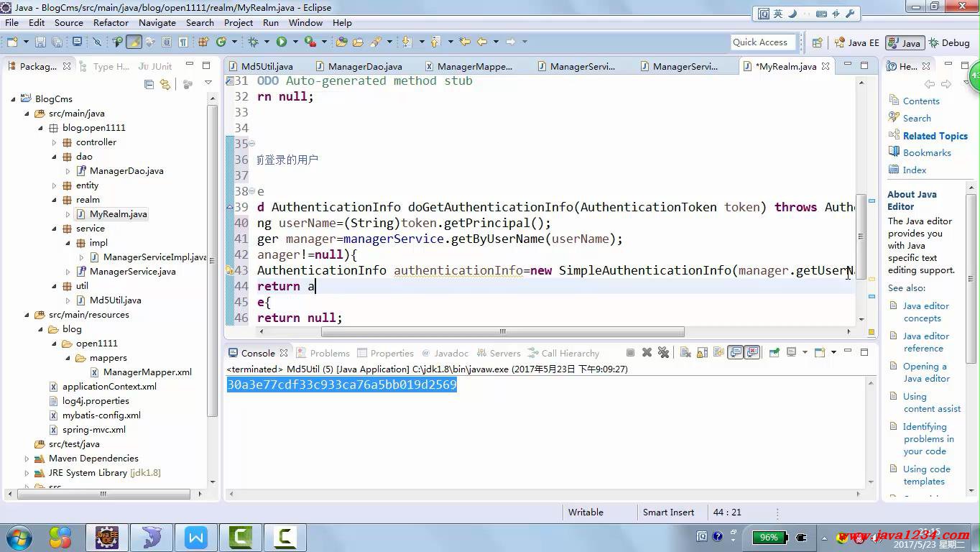Click the green Run button icon

[x=282, y=42]
